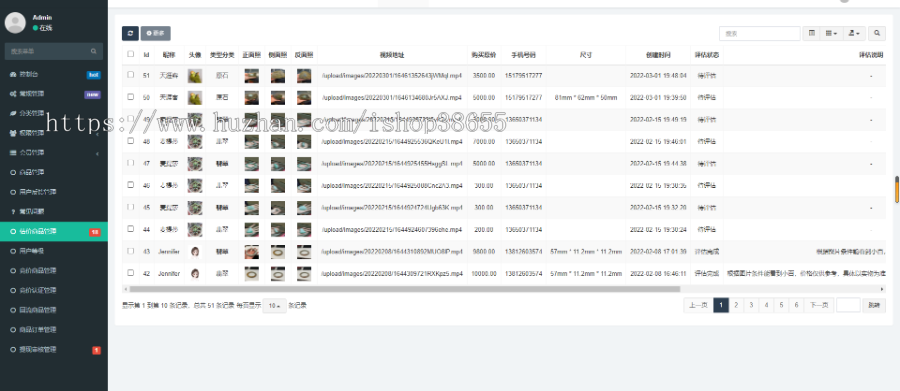Open sidebar item with purple 'new' badge

coord(54,94)
